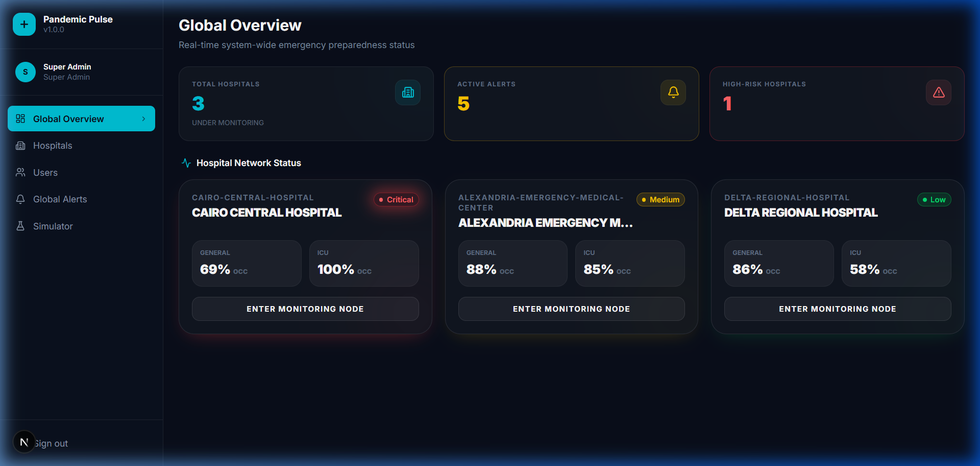This screenshot has width=980, height=466.
Task: Click the bell icon on Active Alerts card
Action: (673, 92)
